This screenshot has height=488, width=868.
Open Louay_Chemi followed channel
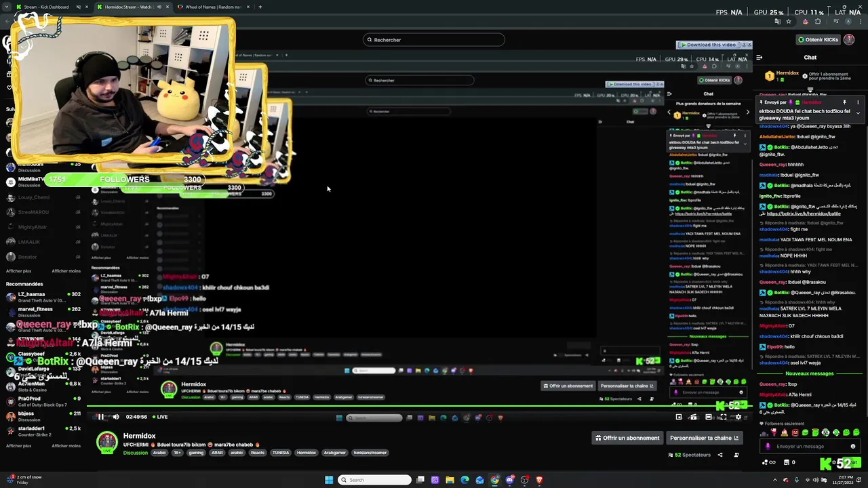[43, 197]
